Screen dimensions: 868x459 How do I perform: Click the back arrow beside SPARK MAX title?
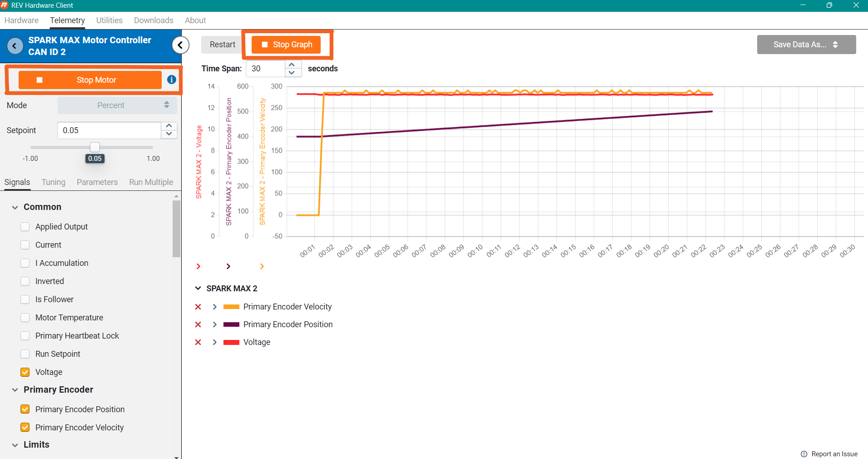point(15,46)
